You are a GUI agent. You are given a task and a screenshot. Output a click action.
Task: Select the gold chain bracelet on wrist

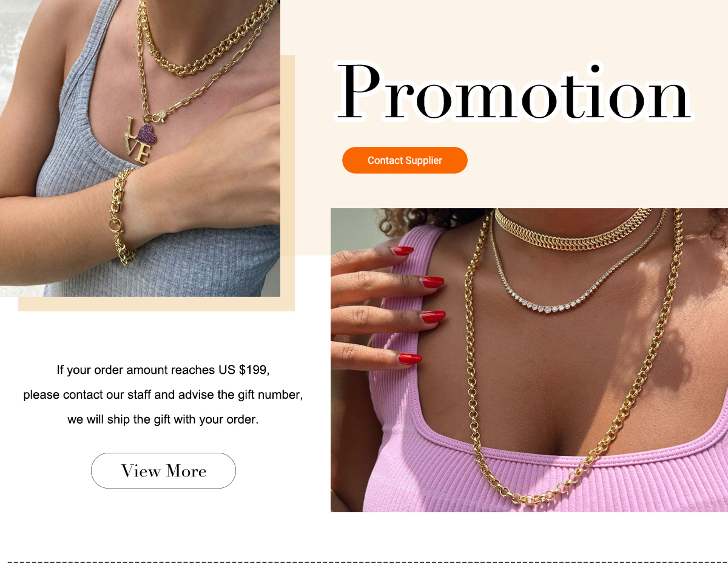point(121,217)
